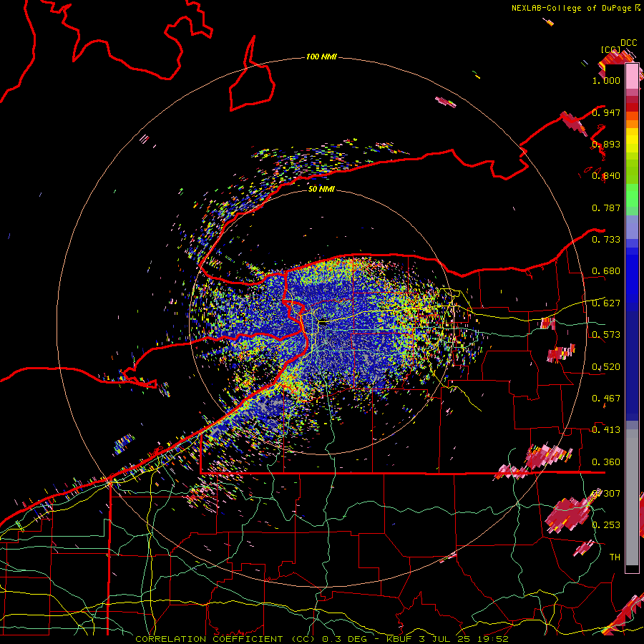Click the 0.893 scale value
Viewport: 644px width, 644px height.
(x=606, y=144)
